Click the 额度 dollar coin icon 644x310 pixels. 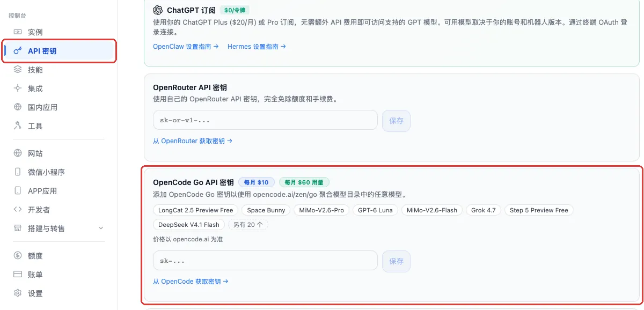click(18, 256)
